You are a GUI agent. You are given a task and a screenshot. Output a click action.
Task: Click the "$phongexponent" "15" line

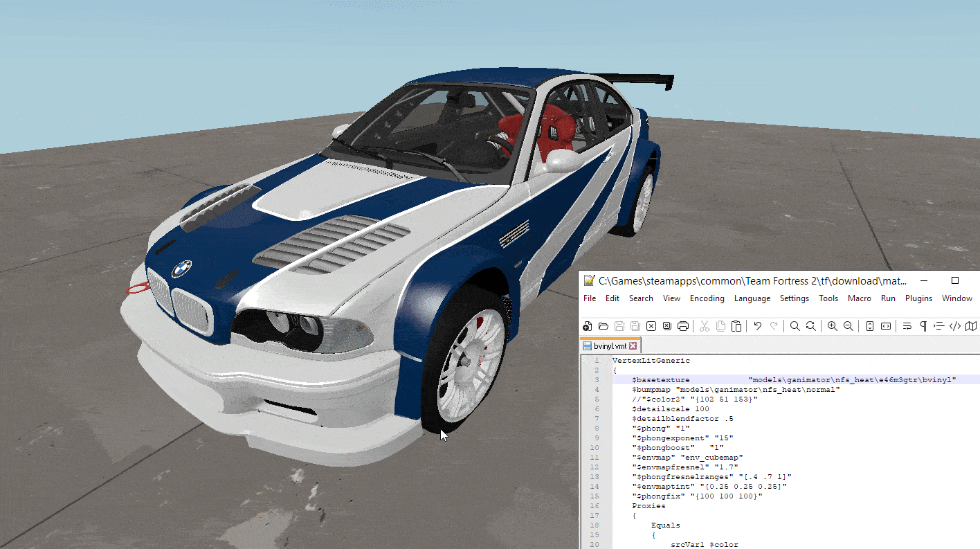(x=682, y=438)
